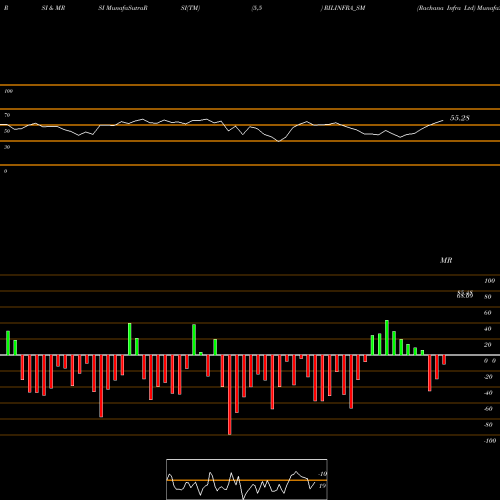Click the -40 label on MR axis
Image resolution: width=500 pixels, height=500 pixels.
[488, 393]
